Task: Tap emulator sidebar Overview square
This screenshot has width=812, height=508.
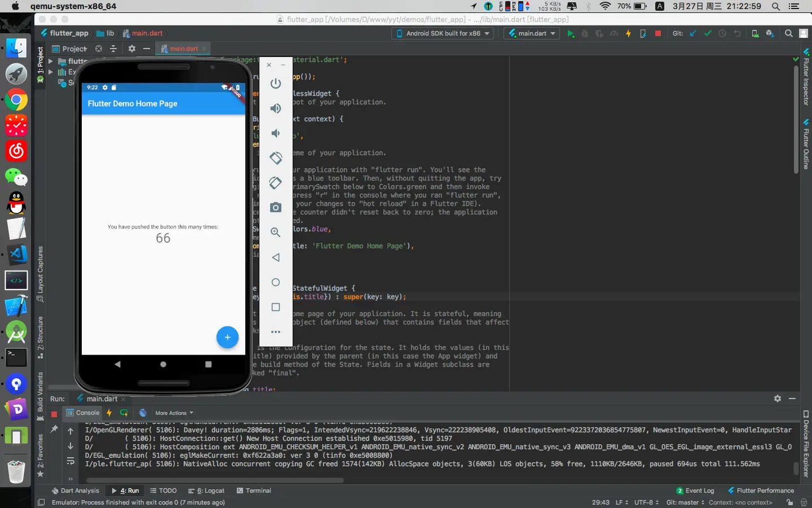Action: click(x=275, y=307)
